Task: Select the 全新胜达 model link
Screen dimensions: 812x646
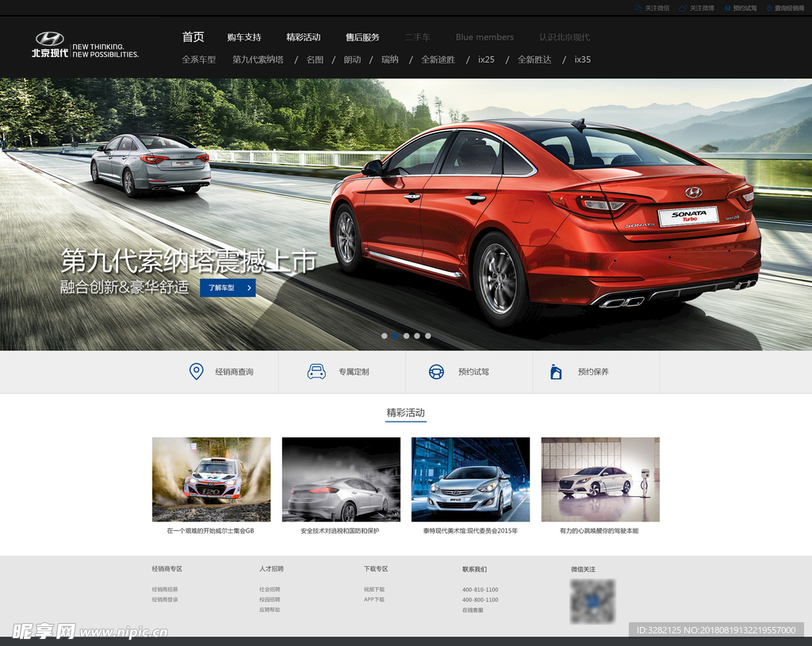Action: [534, 59]
